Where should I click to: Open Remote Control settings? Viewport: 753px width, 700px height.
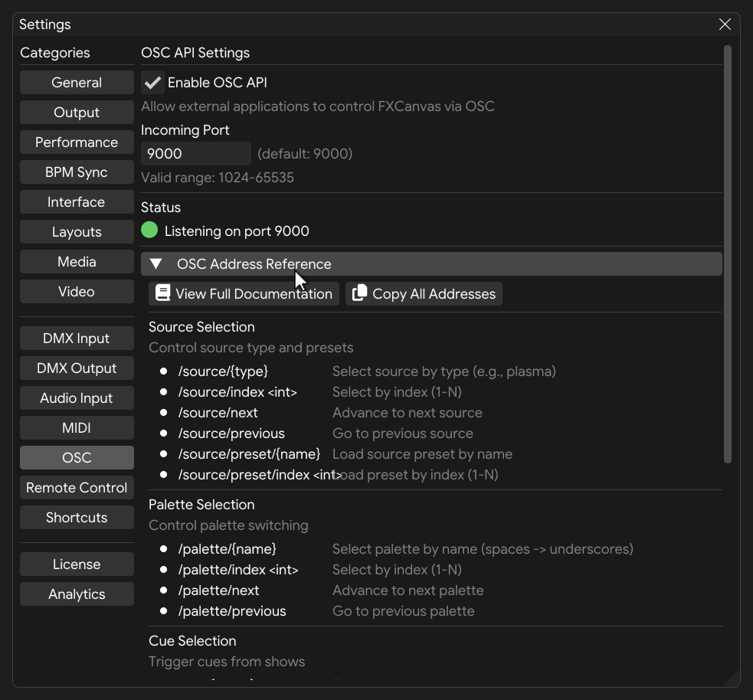coord(77,487)
